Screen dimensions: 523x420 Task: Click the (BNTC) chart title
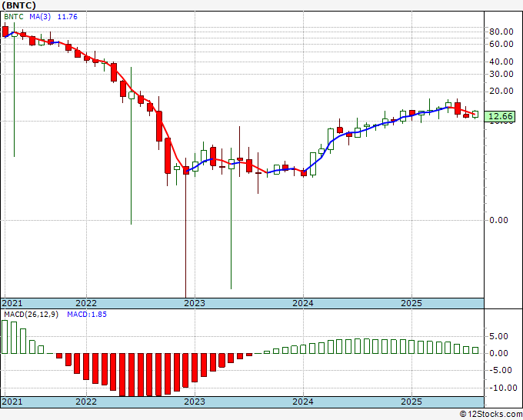18,5
